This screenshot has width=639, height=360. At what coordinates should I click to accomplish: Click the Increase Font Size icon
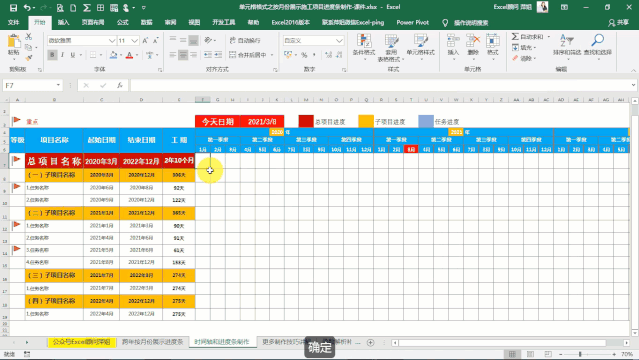(145, 40)
